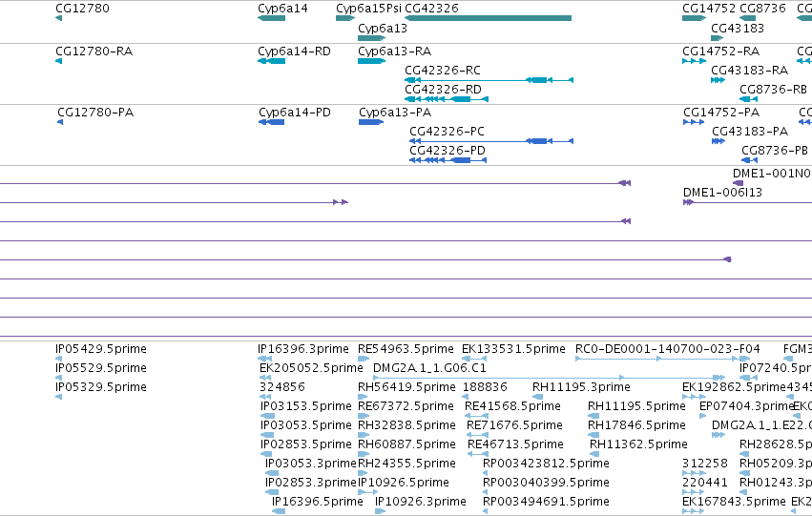Screen dimensions: 812x516
Task: Click EST RE46713.5prime
Action: [x=515, y=444]
